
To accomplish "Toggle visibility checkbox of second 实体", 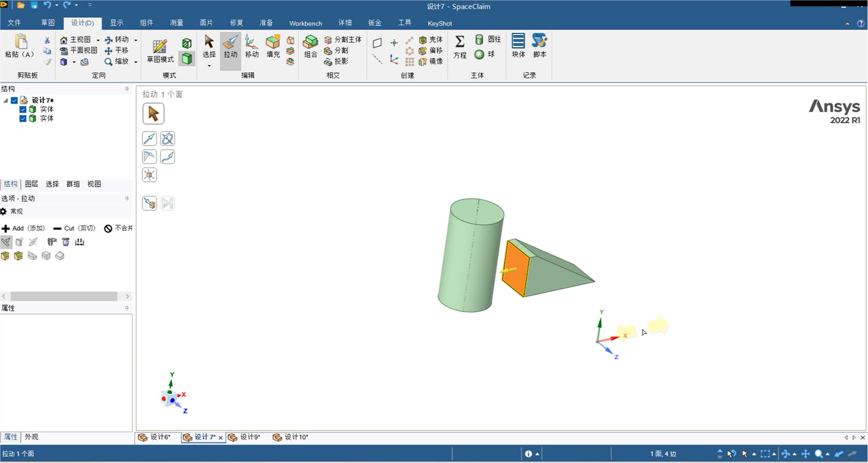I will pyautogui.click(x=23, y=119).
